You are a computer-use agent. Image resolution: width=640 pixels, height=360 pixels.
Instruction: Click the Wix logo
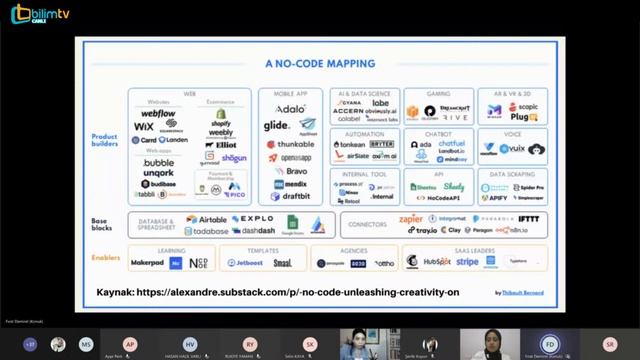144,127
